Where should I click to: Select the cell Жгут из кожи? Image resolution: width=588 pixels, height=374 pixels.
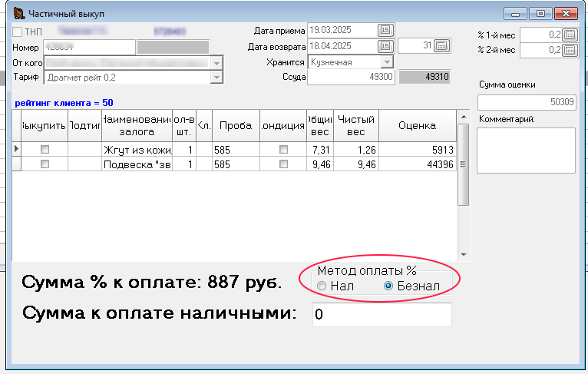tap(137, 150)
